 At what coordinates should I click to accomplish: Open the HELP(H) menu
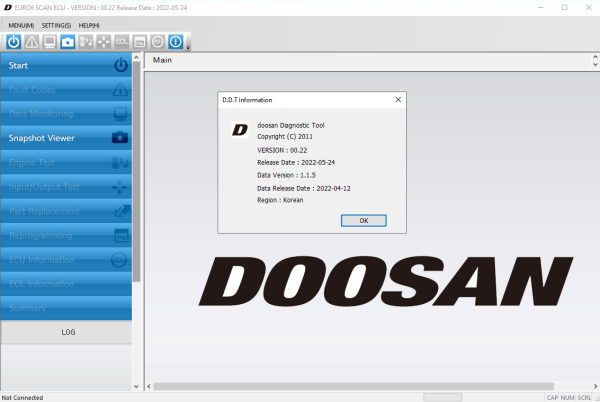point(89,25)
